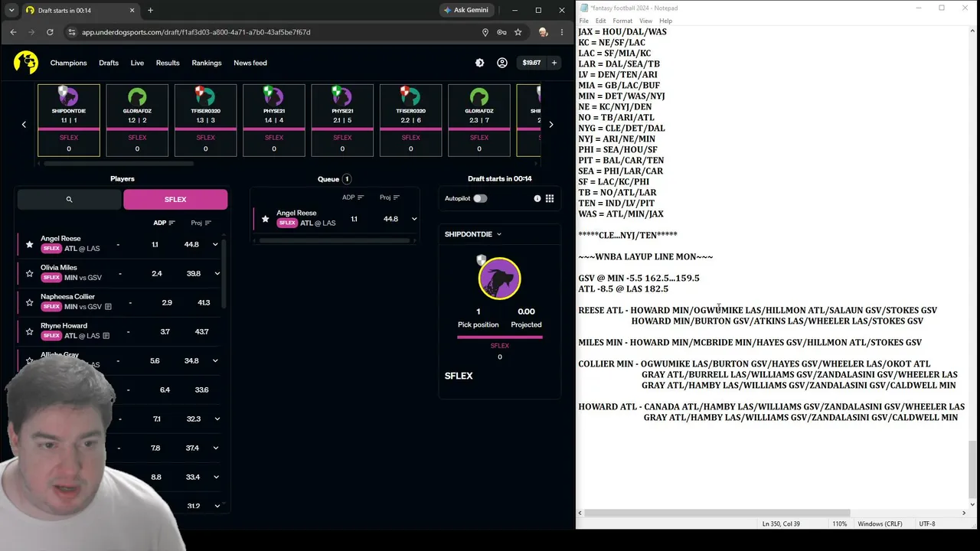Expand the player row with ADP 8.8

(217, 477)
